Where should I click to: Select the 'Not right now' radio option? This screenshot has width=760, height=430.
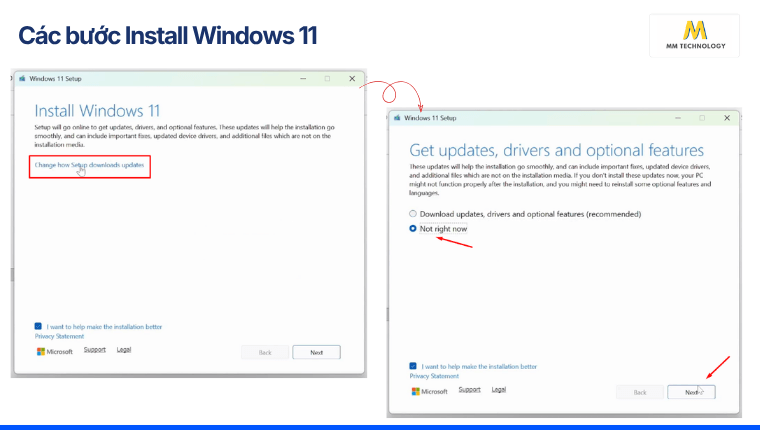(412, 228)
